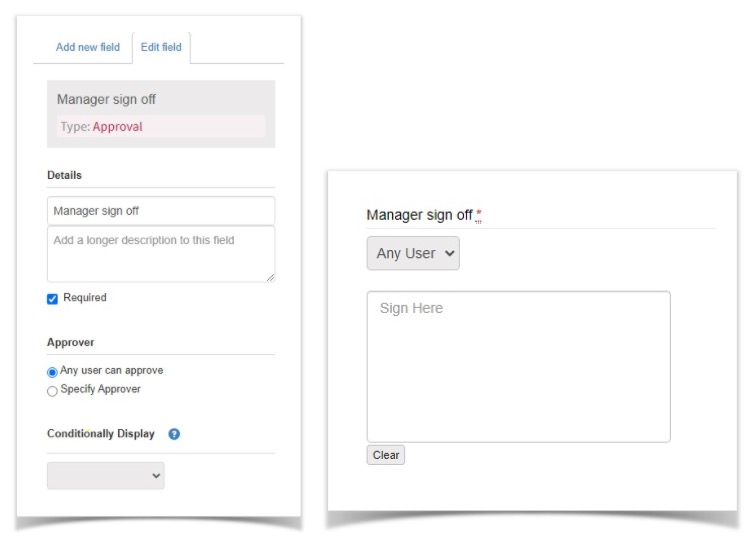This screenshot has width=753, height=549.
Task: Click the Approval type text
Action: (117, 127)
